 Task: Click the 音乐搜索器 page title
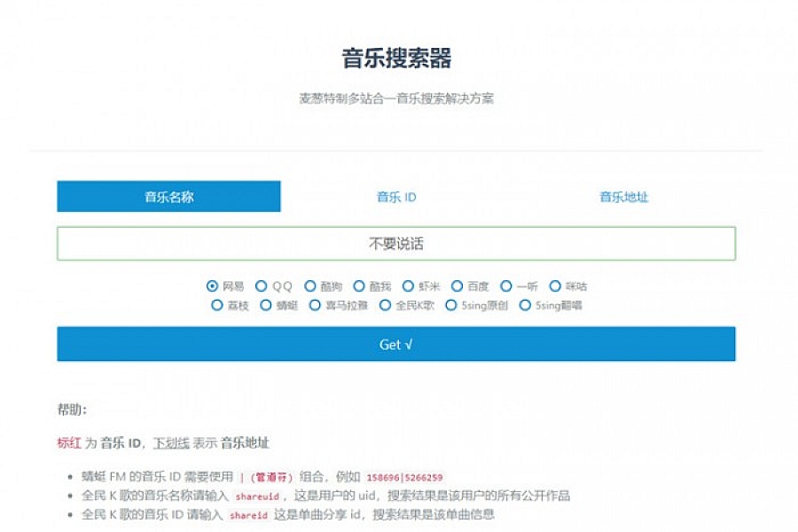click(x=396, y=59)
